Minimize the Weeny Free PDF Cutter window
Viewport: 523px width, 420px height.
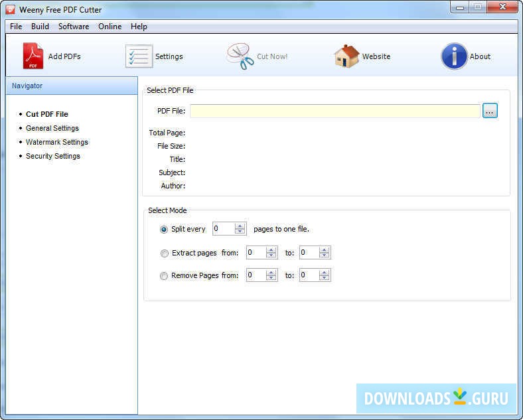coord(460,7)
